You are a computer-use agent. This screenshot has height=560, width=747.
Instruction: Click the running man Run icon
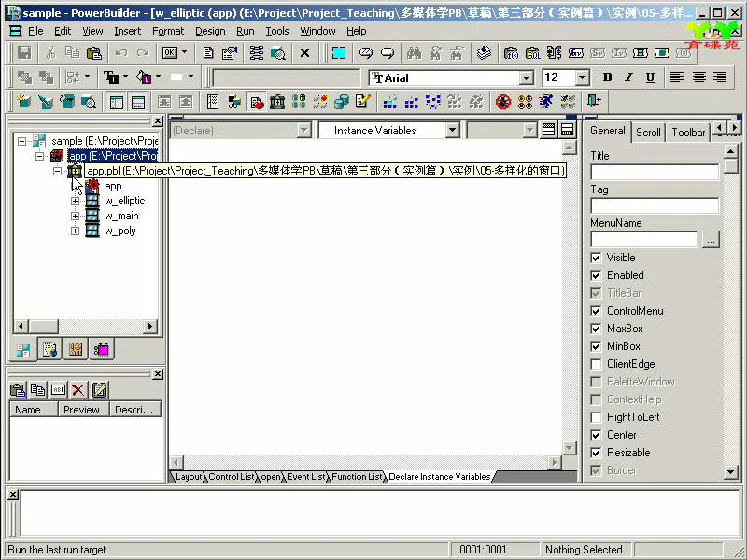point(546,102)
